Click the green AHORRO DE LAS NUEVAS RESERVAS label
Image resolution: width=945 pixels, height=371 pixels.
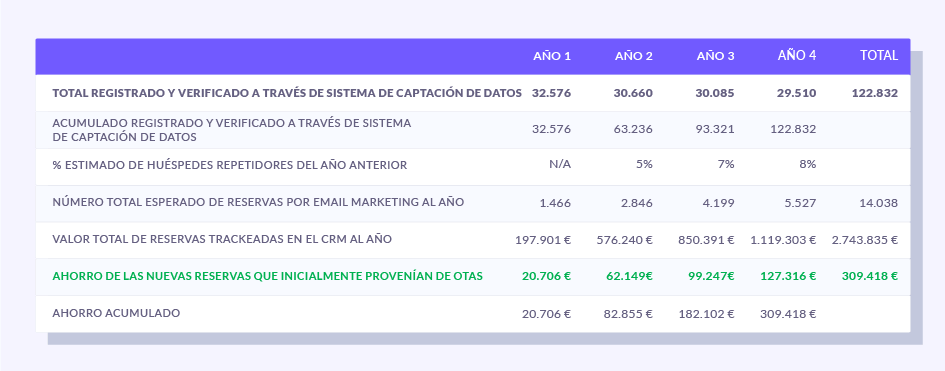coord(268,276)
